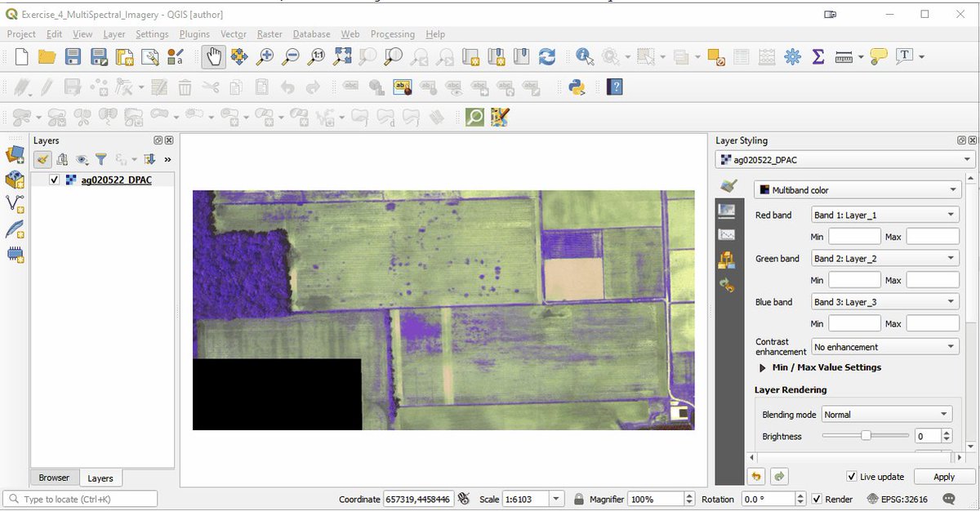Viewport: 980px width, 511px height.
Task: Switch to the Browser tab
Action: click(x=55, y=478)
